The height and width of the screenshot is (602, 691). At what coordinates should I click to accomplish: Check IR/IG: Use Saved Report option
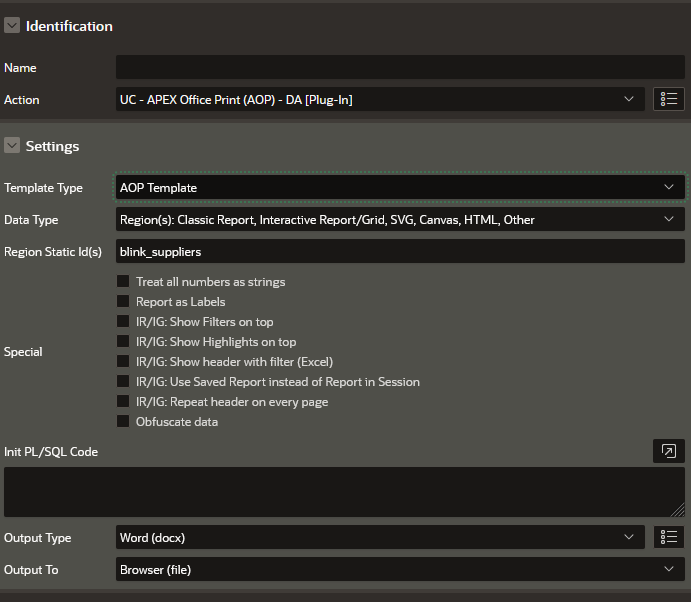123,382
